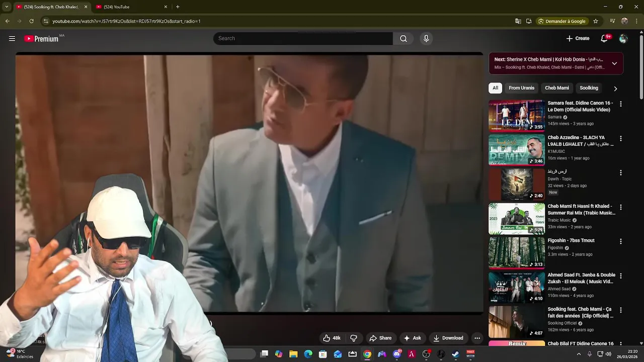Open volume control in system tray
This screenshot has width=644, height=362.
[x=608, y=354]
